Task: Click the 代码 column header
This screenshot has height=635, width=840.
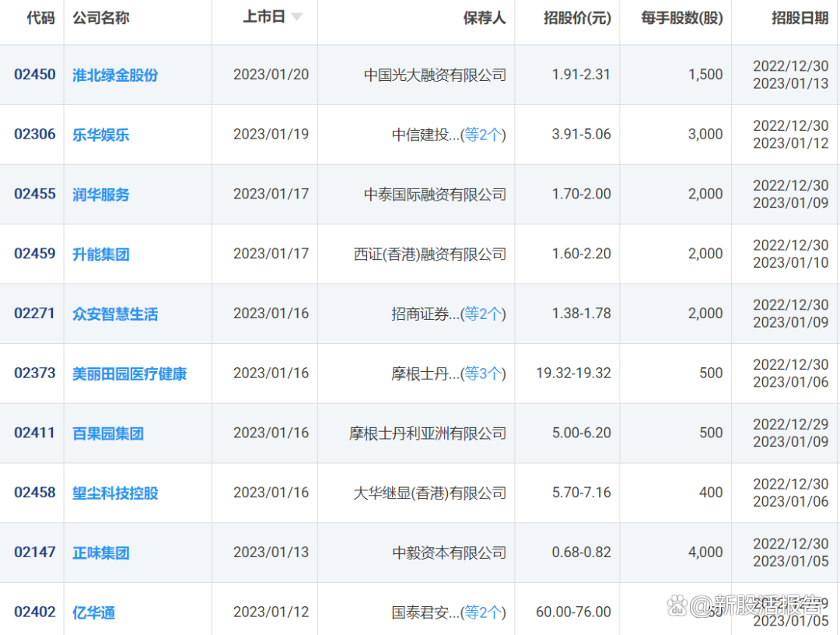Action: (x=41, y=18)
